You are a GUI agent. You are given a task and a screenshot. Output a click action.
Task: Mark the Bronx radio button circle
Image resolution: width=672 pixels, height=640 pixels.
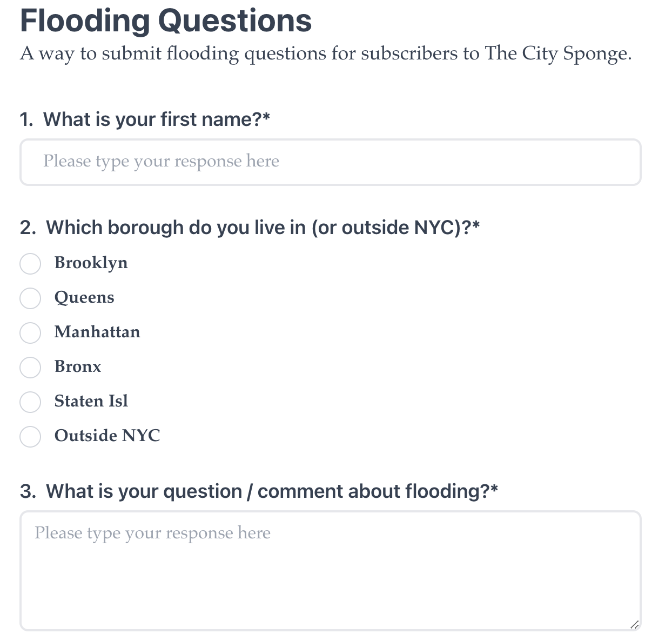click(x=30, y=368)
